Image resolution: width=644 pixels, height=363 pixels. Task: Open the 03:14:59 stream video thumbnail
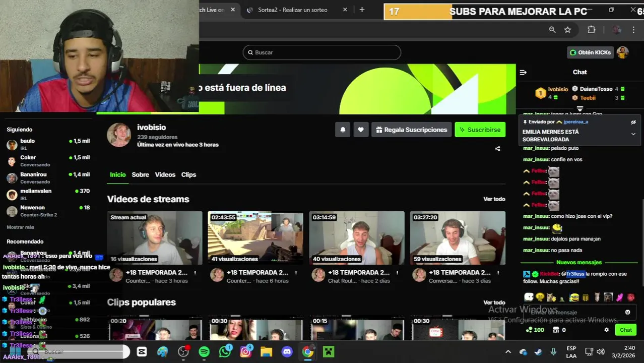coord(357,238)
